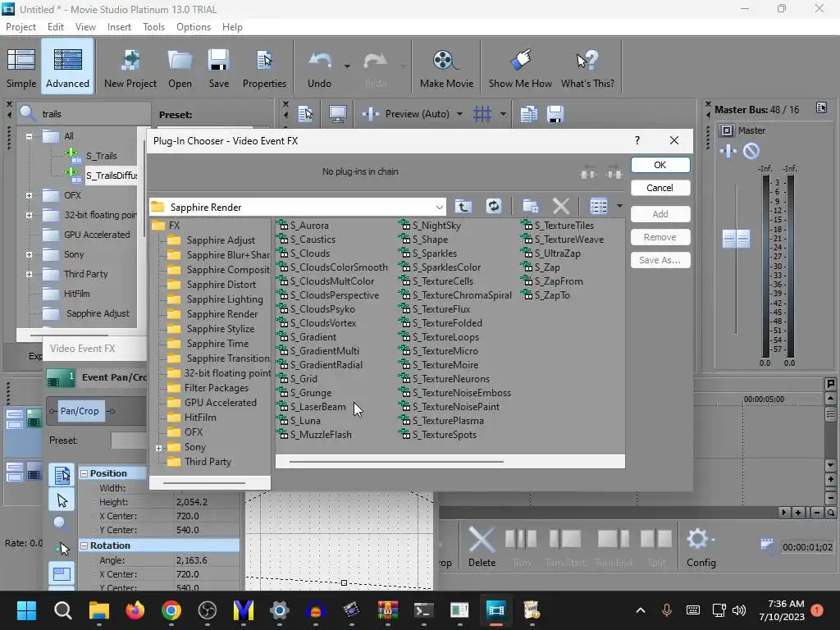Click the Pan/Crop chain button
The height and width of the screenshot is (630, 840).
(80, 411)
